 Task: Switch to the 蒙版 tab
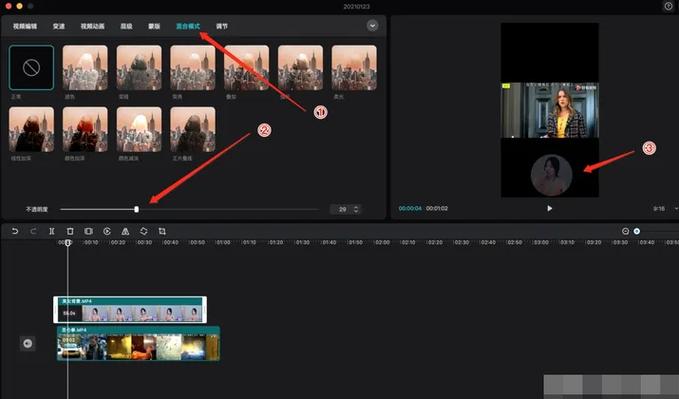[x=154, y=26]
